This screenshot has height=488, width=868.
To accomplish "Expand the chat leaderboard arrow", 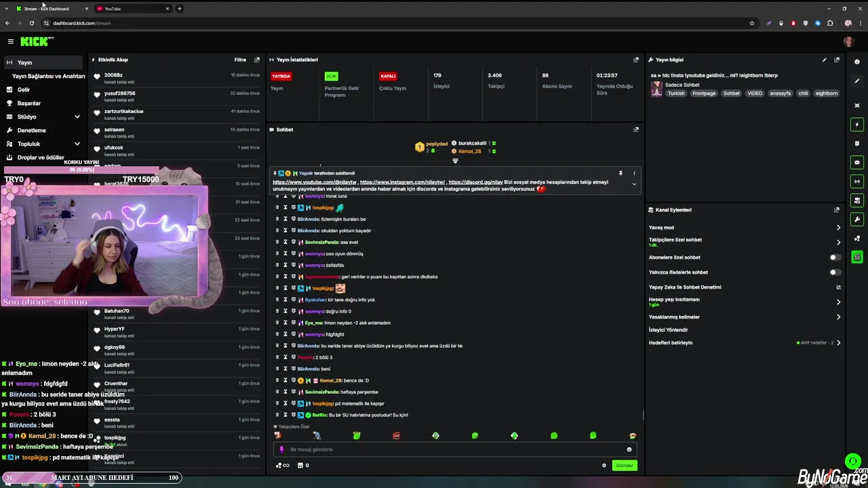I will (455, 161).
